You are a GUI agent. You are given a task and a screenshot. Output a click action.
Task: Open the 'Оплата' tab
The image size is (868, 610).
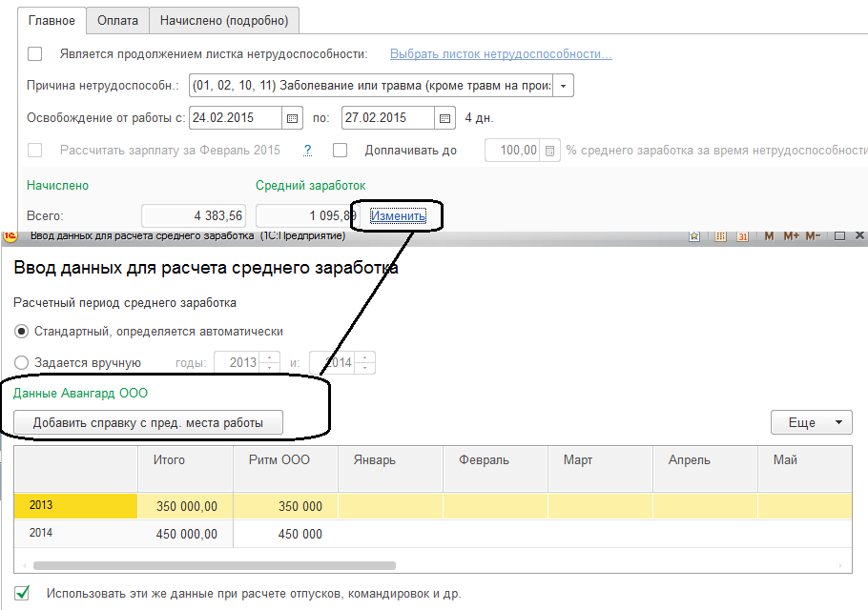pyautogui.click(x=117, y=20)
